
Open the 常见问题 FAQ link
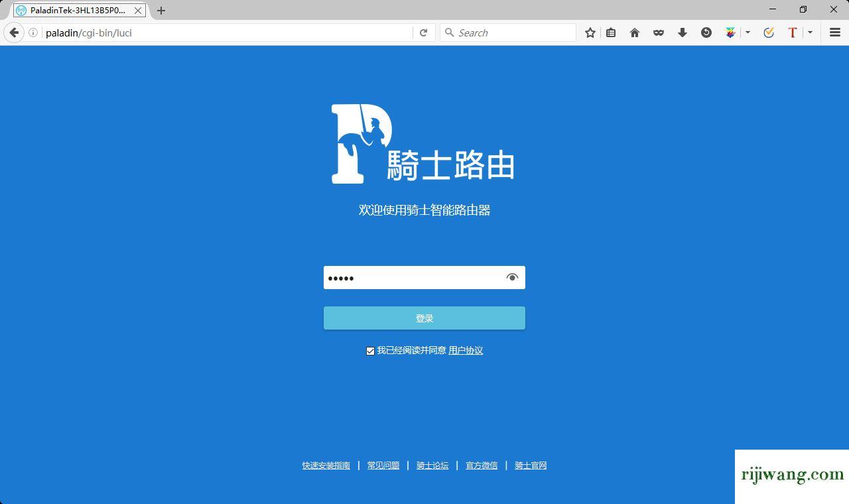pyautogui.click(x=383, y=466)
